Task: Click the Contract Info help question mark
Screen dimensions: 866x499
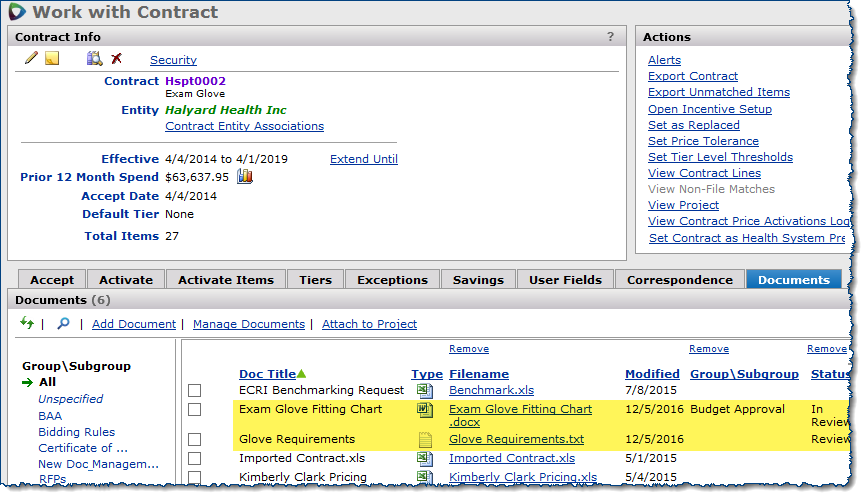Action: [x=610, y=37]
